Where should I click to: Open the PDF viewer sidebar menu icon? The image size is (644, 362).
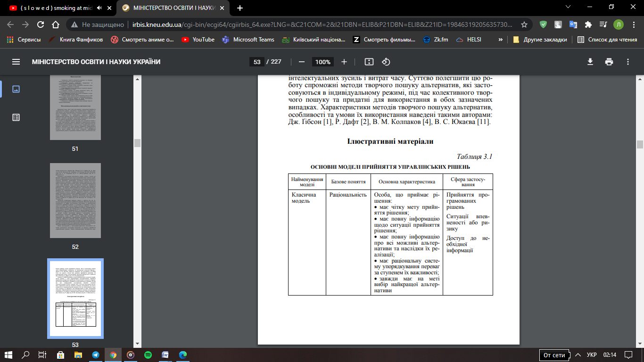[16, 62]
